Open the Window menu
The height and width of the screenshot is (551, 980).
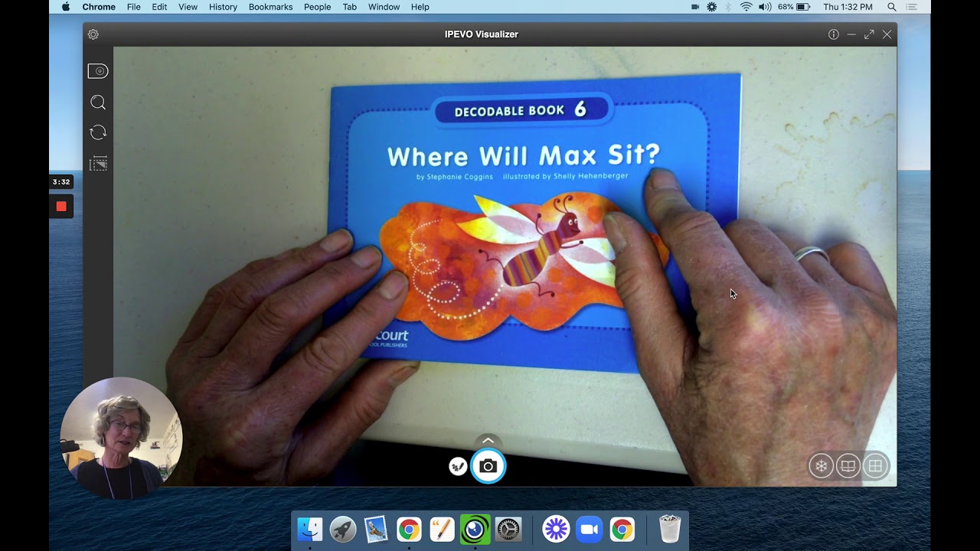tap(384, 7)
